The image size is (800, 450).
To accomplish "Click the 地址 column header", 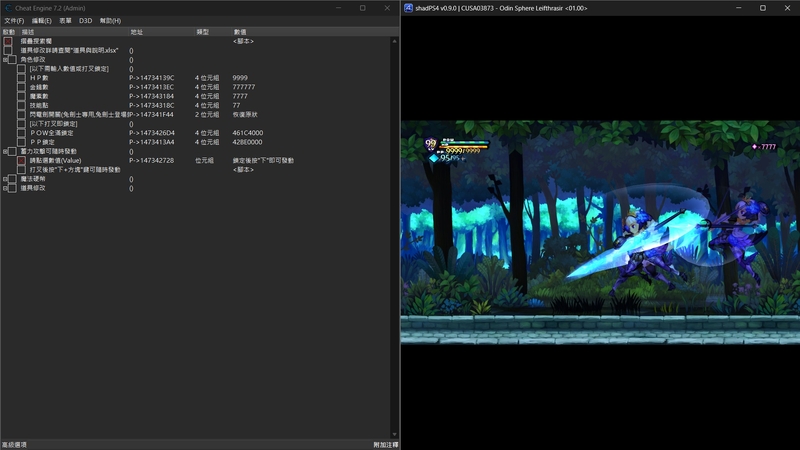I will pyautogui.click(x=161, y=32).
